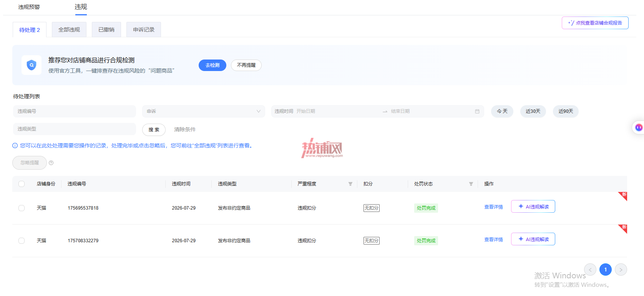Click 2026-07-29 date in row 175708332279
This screenshot has height=296, width=644.
click(x=184, y=241)
